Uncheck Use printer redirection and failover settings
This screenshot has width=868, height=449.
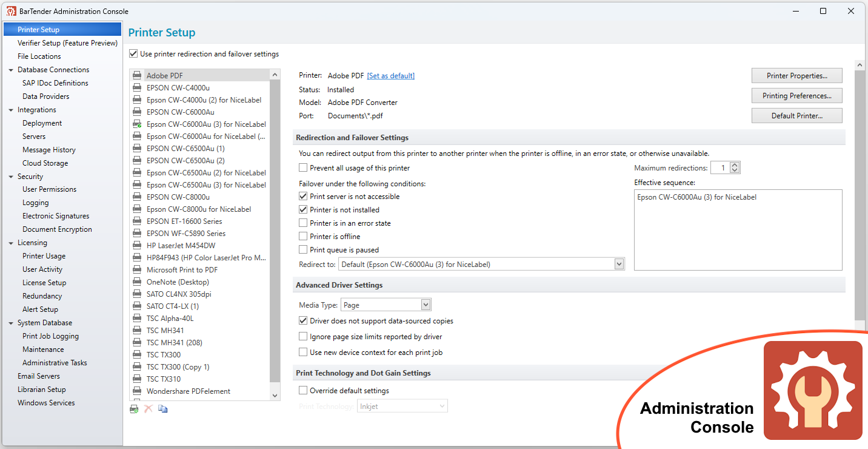(133, 54)
